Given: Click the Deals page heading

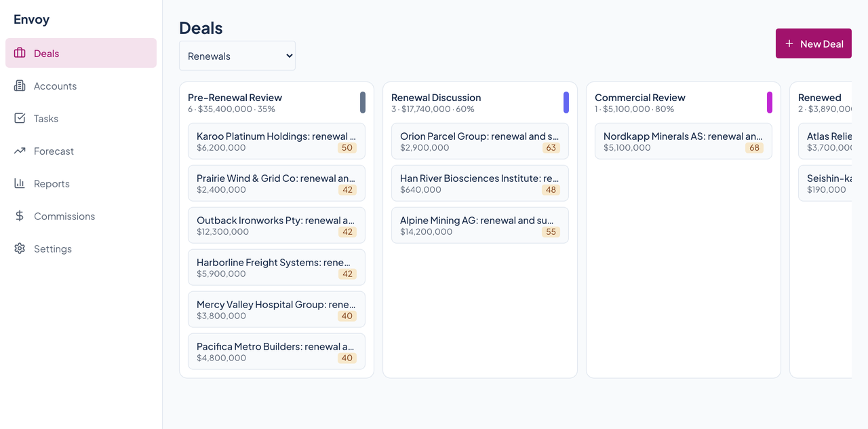Looking at the screenshot, I should (x=201, y=28).
